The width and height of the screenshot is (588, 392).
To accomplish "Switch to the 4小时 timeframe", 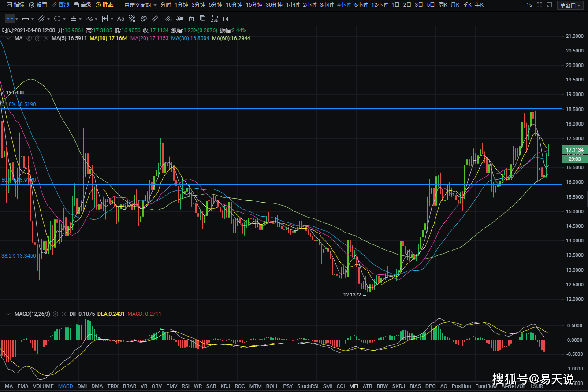I will click(344, 5).
